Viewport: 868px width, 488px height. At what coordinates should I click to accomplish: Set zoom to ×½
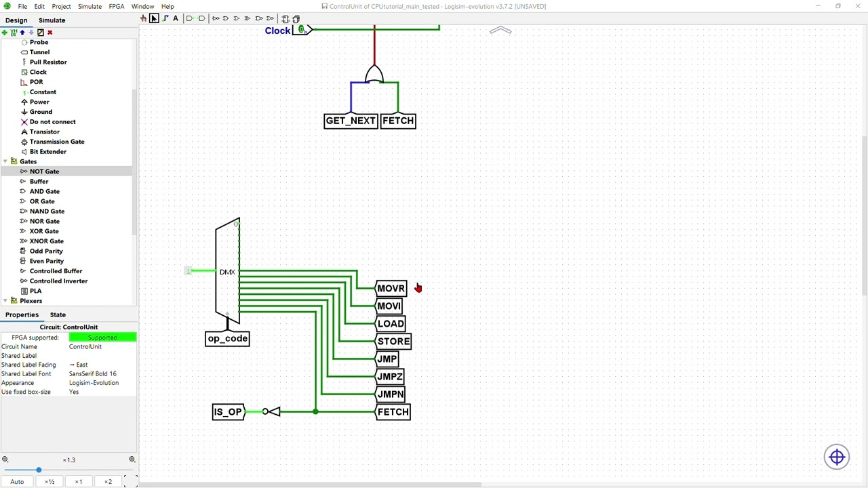[x=50, y=481]
